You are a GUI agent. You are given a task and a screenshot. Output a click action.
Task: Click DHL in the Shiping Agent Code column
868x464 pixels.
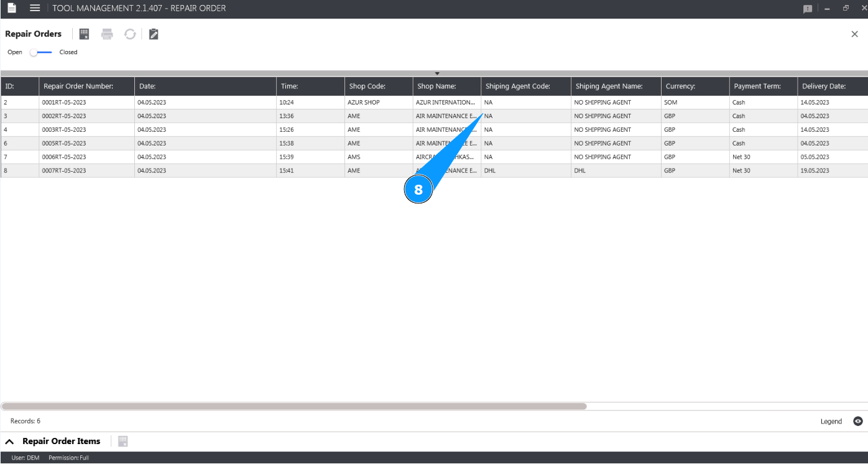[526, 171]
